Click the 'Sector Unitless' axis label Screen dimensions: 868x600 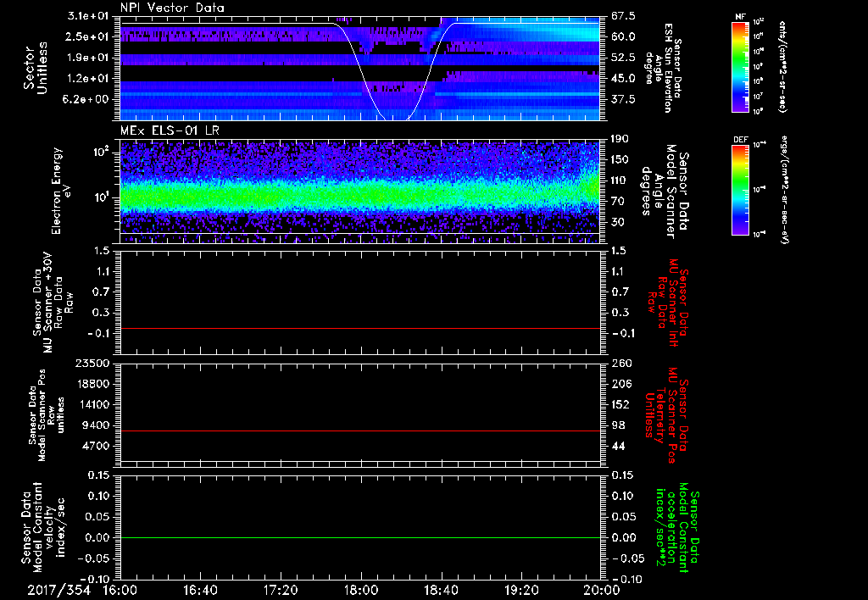35,68
